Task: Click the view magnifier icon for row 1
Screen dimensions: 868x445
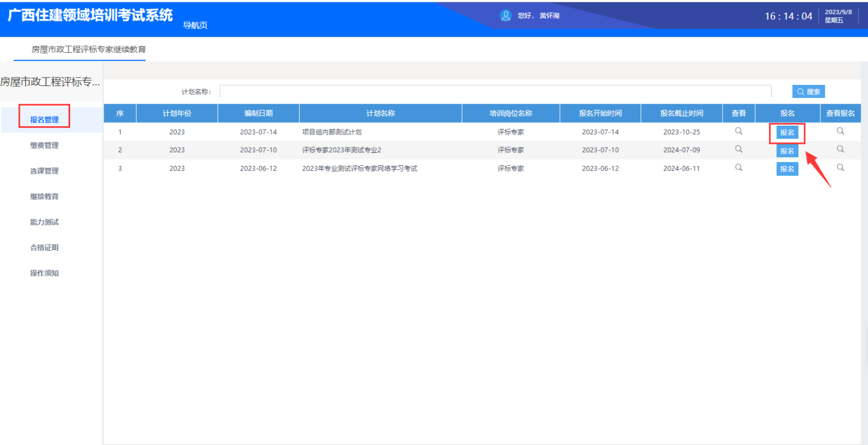Action: pos(738,131)
